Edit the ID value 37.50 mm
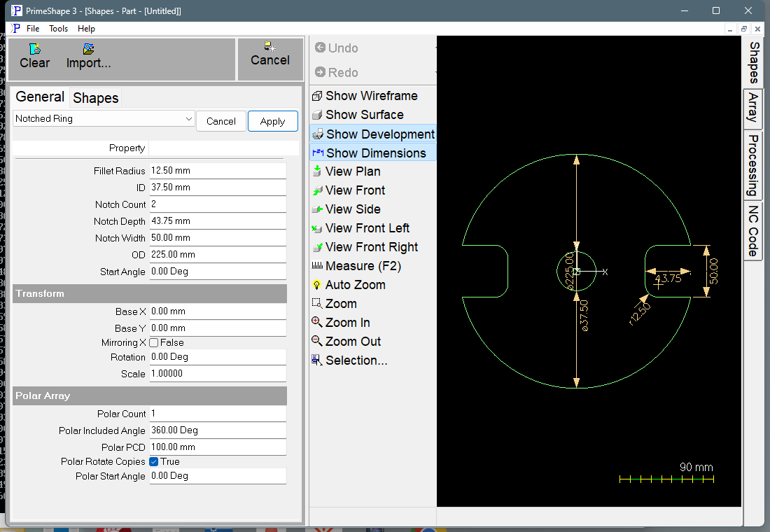770x532 pixels. click(x=218, y=187)
